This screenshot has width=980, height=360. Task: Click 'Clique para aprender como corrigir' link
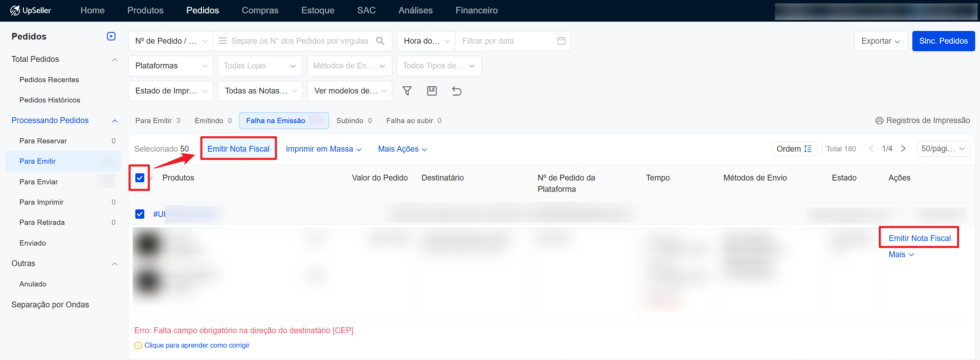tap(197, 345)
